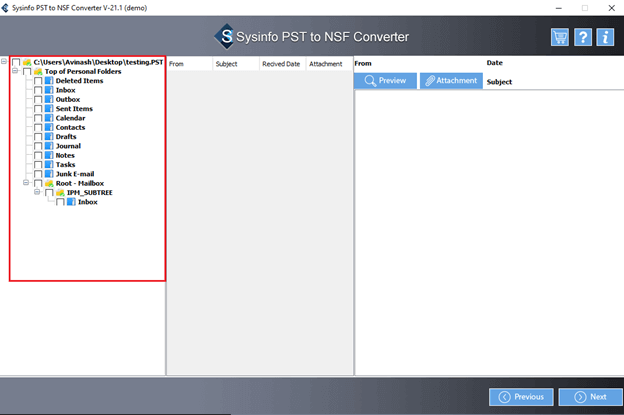Check the Root - Mailbox checkbox
The height and width of the screenshot is (415, 624).
[38, 183]
